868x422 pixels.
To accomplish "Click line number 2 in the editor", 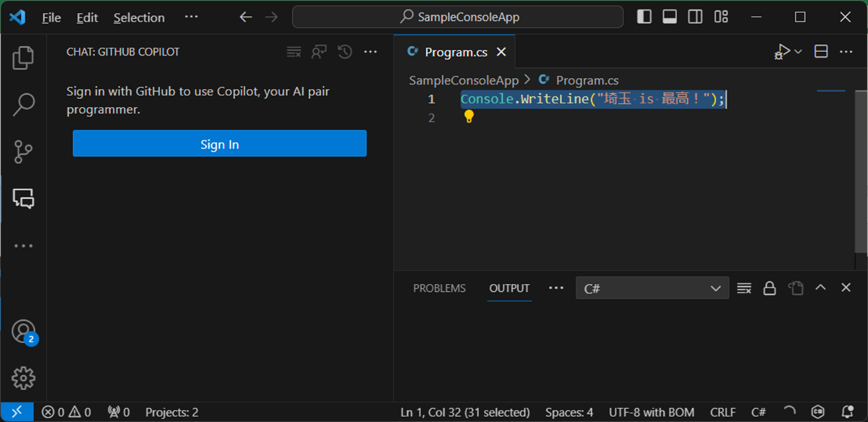I will click(431, 118).
